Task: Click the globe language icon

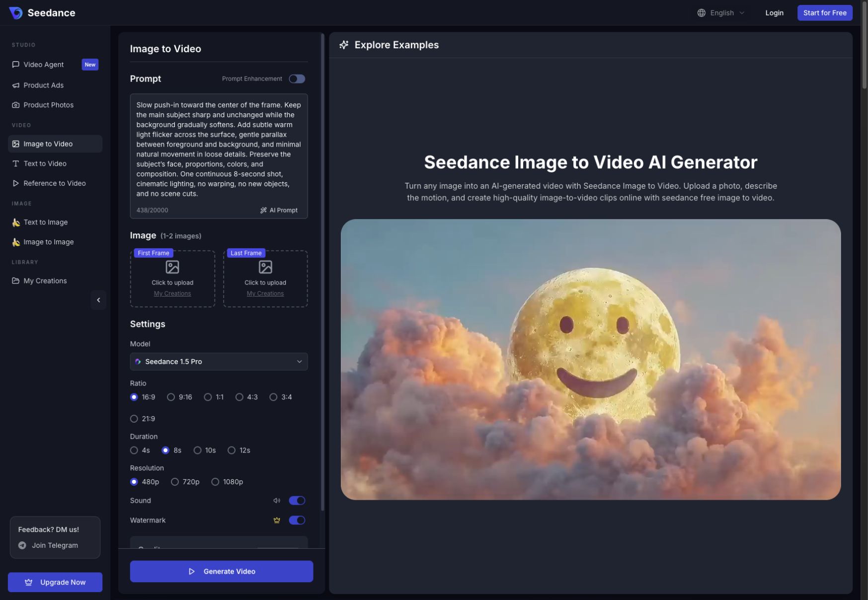Action: point(701,13)
